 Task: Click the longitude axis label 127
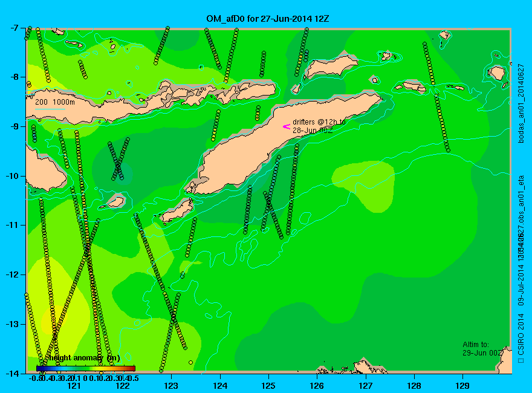(x=366, y=386)
